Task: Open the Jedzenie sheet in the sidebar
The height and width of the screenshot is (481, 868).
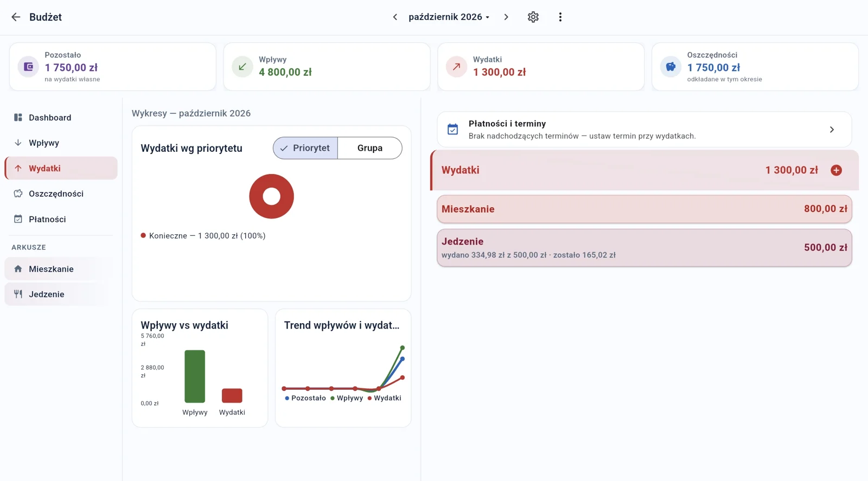Action: click(x=61, y=294)
